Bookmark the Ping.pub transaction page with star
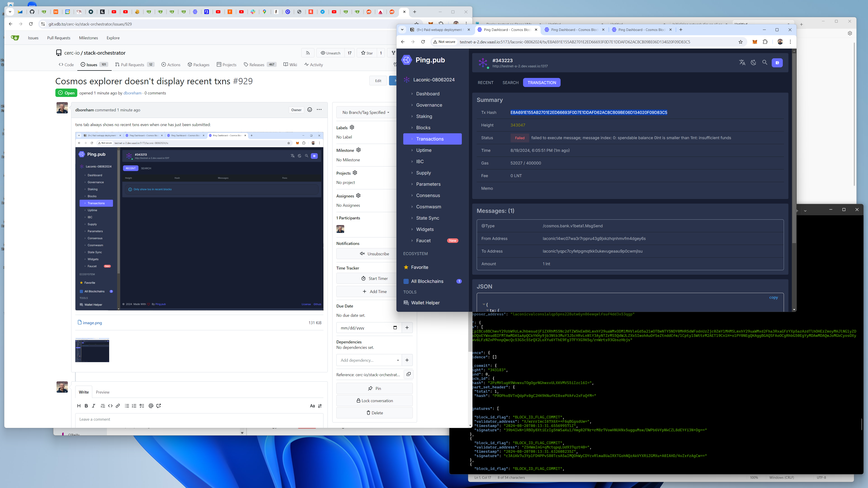This screenshot has height=488, width=868. pyautogui.click(x=741, y=42)
